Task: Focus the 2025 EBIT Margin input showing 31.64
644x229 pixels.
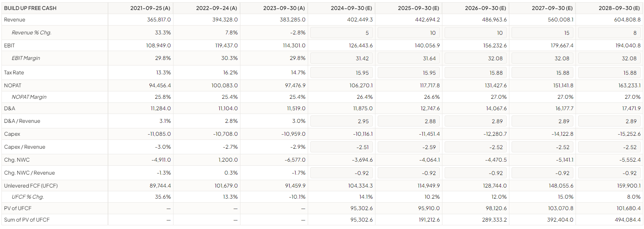Action: pyautogui.click(x=408, y=58)
